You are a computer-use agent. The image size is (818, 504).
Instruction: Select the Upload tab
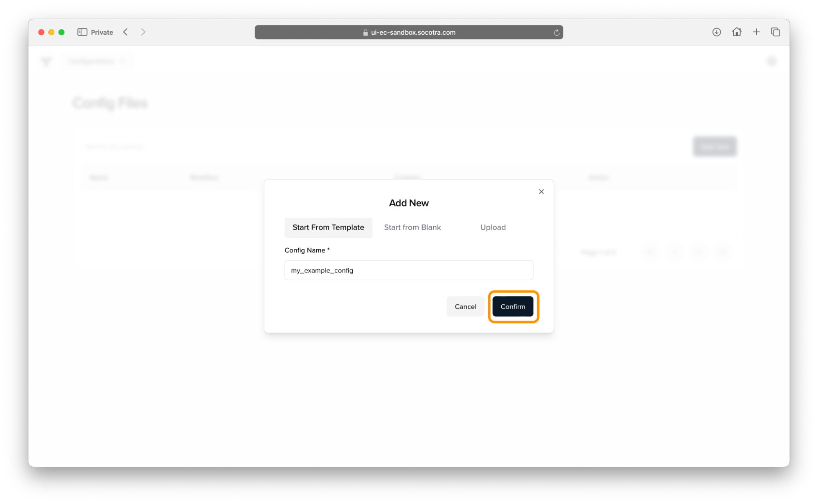tap(493, 227)
